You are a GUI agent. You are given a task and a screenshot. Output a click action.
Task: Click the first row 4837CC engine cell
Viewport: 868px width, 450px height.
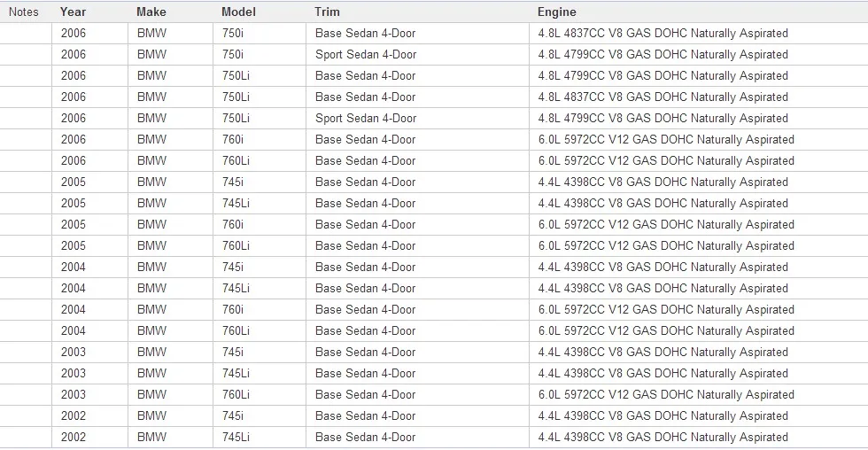(x=699, y=33)
